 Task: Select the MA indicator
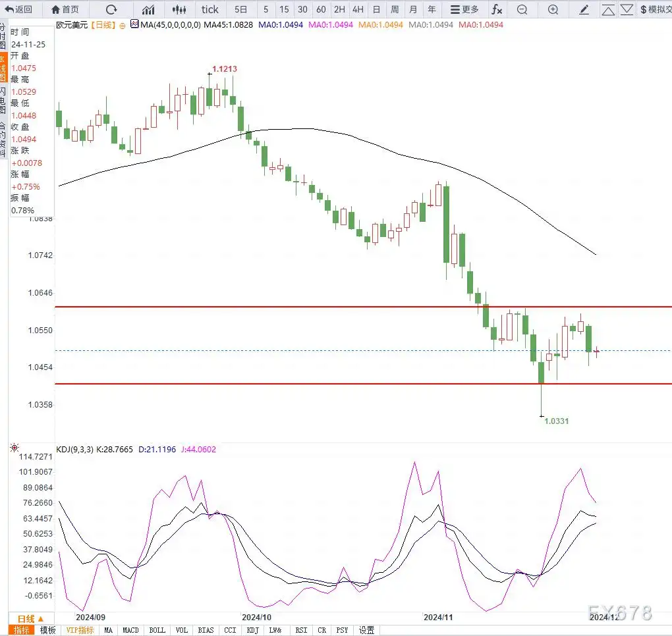(109, 630)
